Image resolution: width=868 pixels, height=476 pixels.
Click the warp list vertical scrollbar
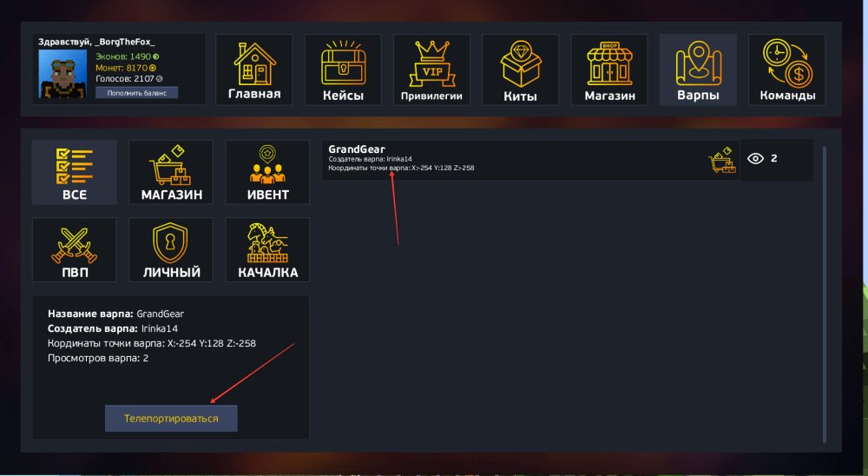(x=825, y=294)
